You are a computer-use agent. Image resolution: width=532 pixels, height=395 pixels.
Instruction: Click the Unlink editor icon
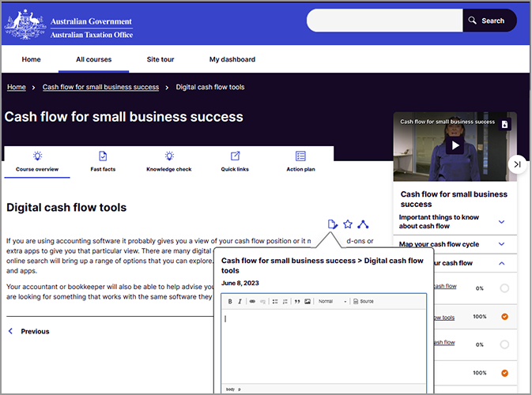(x=262, y=302)
